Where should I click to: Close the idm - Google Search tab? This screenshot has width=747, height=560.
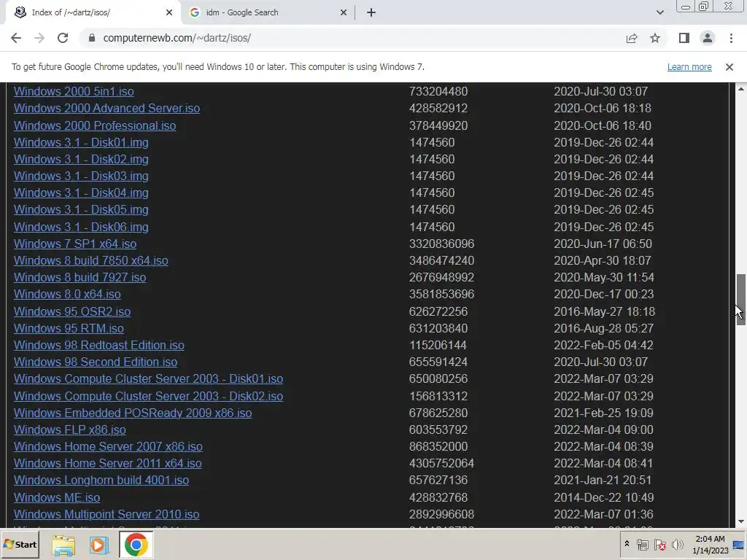point(344,12)
